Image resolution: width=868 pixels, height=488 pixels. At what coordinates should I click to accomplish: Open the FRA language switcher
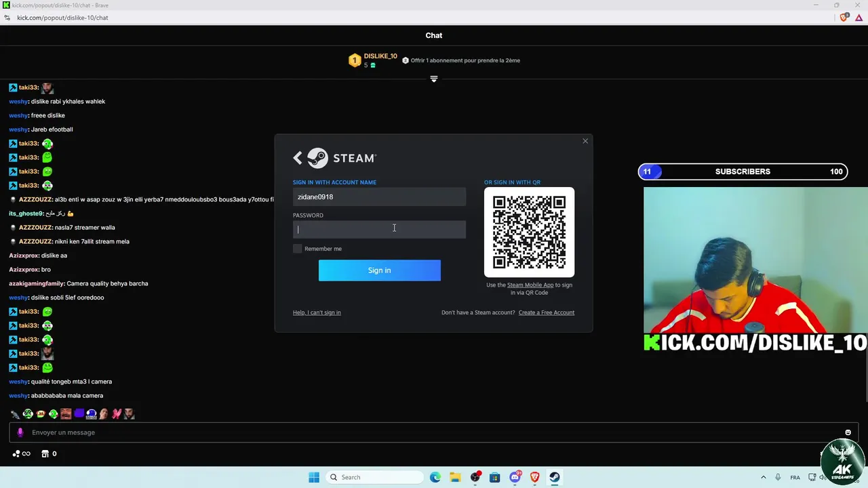(x=795, y=477)
